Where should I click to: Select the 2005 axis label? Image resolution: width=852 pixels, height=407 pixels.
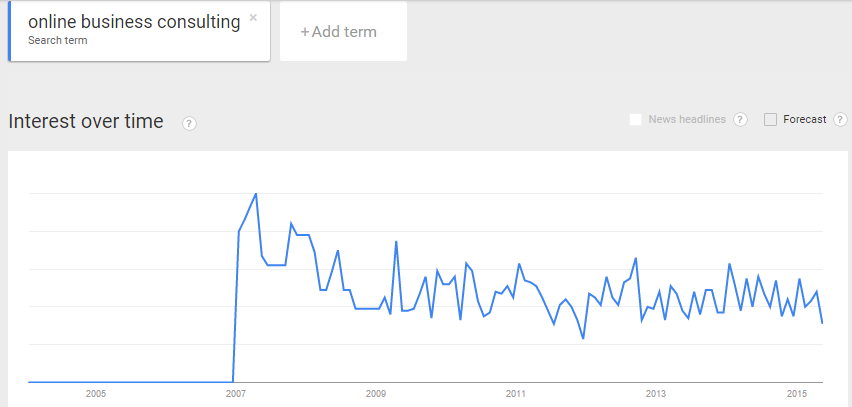(x=96, y=394)
